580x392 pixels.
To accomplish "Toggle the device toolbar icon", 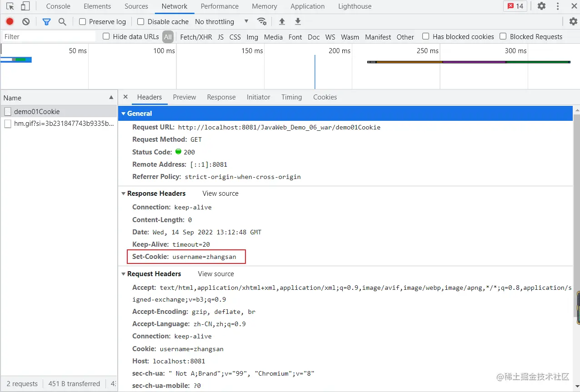I will [25, 6].
